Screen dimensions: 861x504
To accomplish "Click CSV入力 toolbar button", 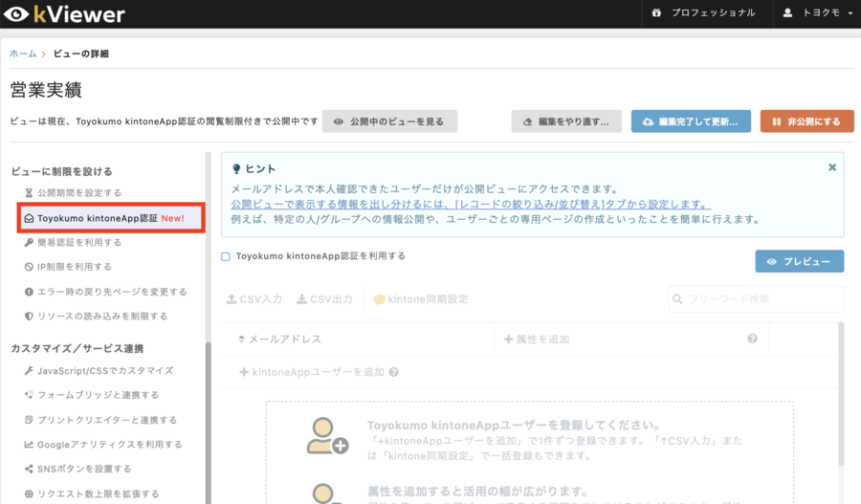I will point(254,299).
